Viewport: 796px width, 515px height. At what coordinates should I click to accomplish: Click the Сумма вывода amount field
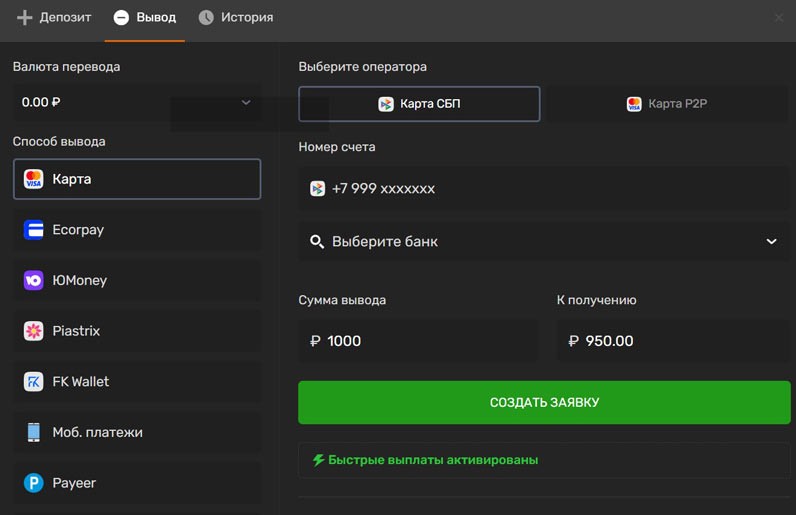point(418,341)
